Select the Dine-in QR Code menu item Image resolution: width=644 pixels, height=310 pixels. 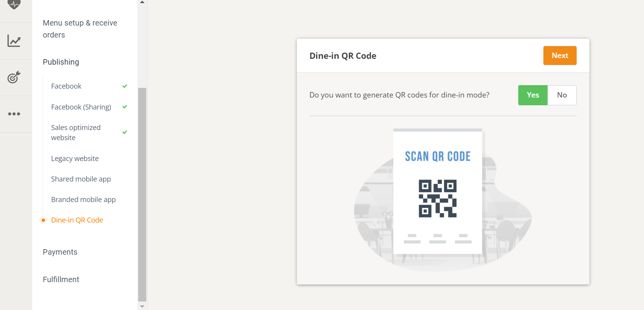point(77,220)
